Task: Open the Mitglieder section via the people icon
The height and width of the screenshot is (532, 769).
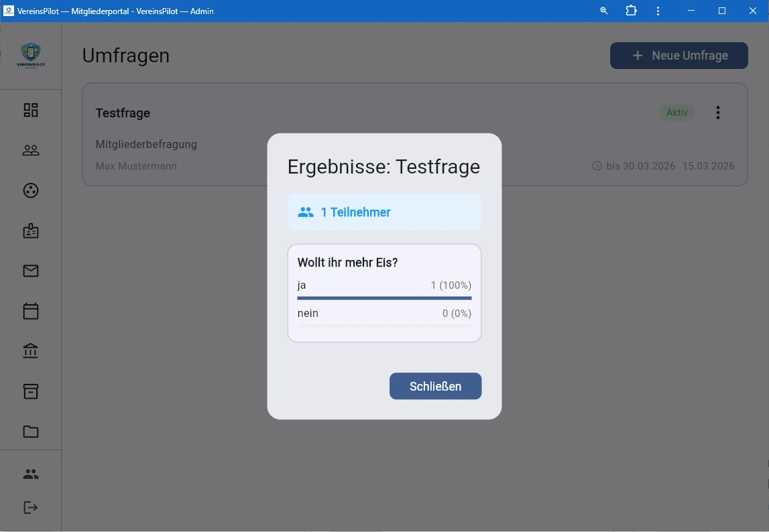Action: coord(30,150)
